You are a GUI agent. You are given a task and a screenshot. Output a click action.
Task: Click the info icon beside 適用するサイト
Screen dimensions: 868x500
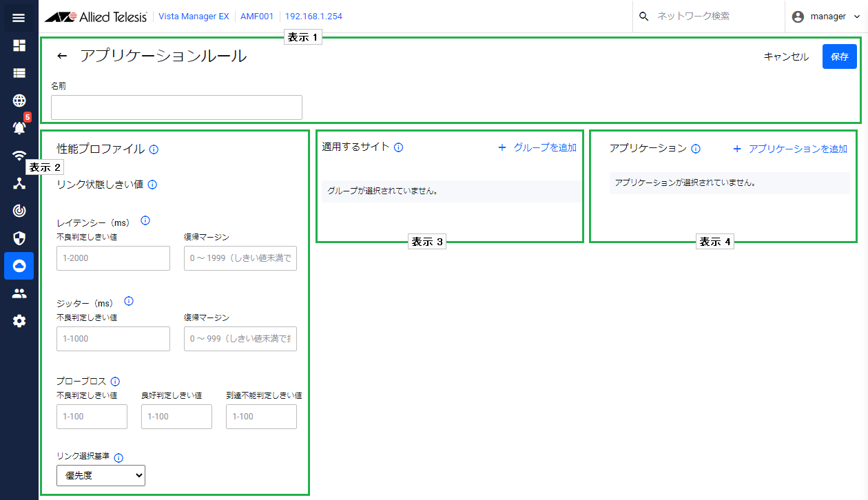[398, 147]
